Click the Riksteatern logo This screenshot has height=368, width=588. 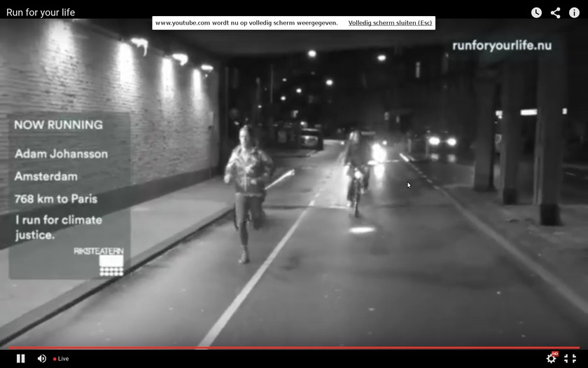point(99,261)
